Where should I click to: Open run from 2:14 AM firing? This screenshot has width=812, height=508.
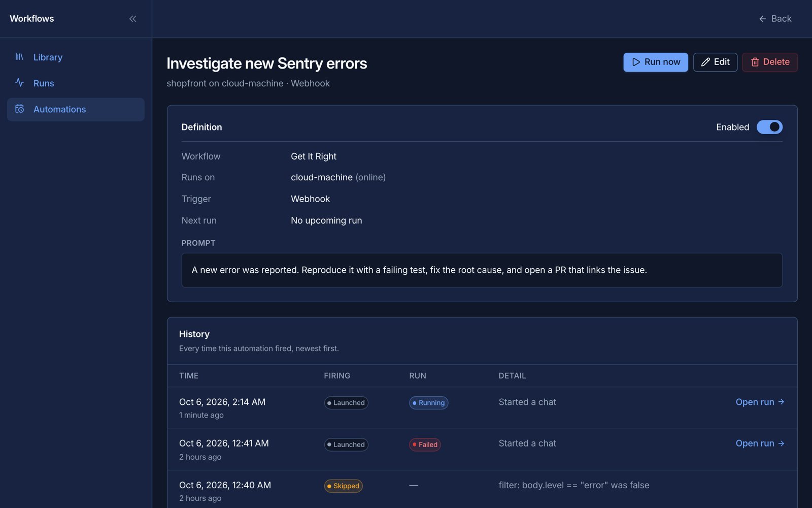[x=760, y=402]
